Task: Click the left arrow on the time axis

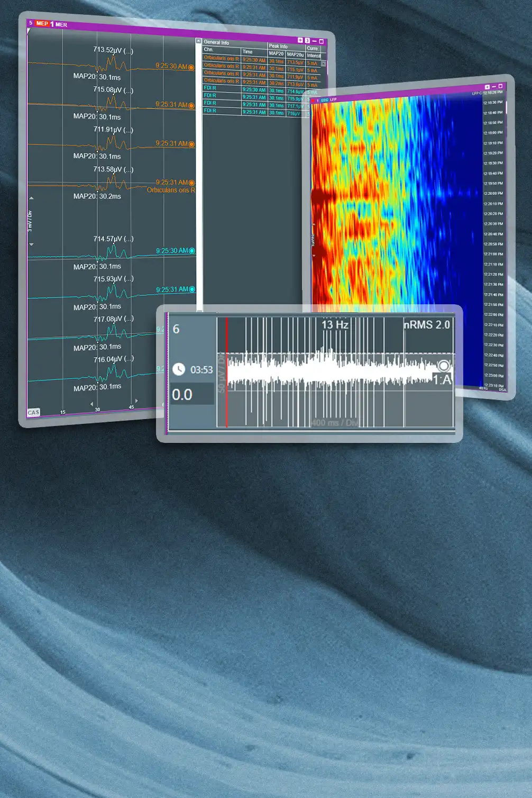Action: (x=91, y=404)
